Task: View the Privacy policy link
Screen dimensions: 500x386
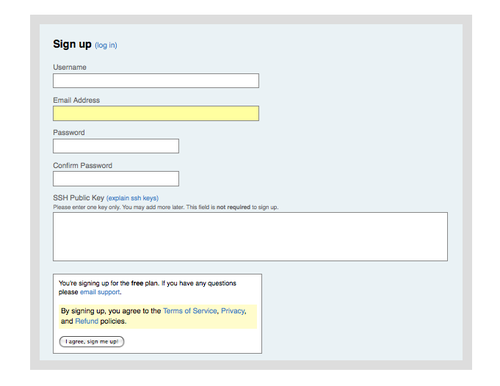Action: [x=233, y=311]
